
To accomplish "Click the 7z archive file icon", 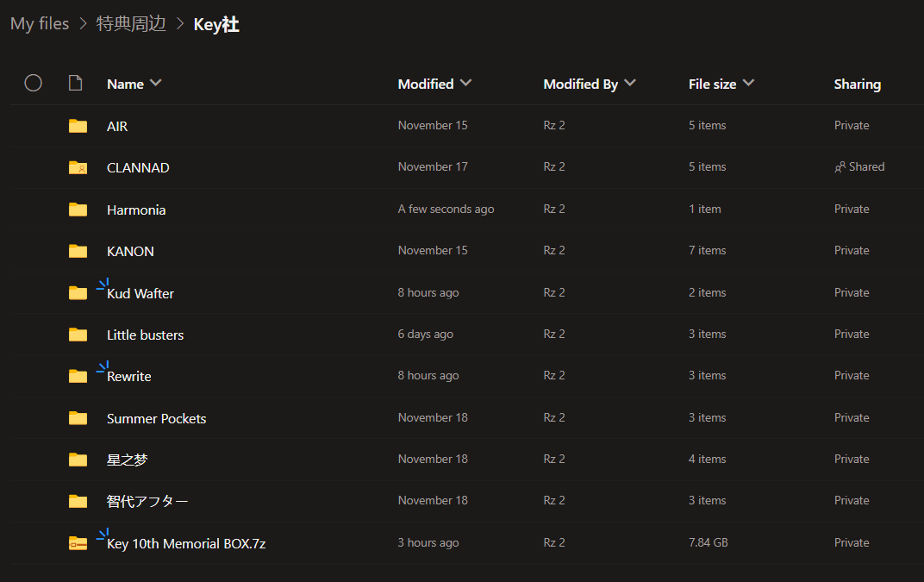I will (78, 543).
